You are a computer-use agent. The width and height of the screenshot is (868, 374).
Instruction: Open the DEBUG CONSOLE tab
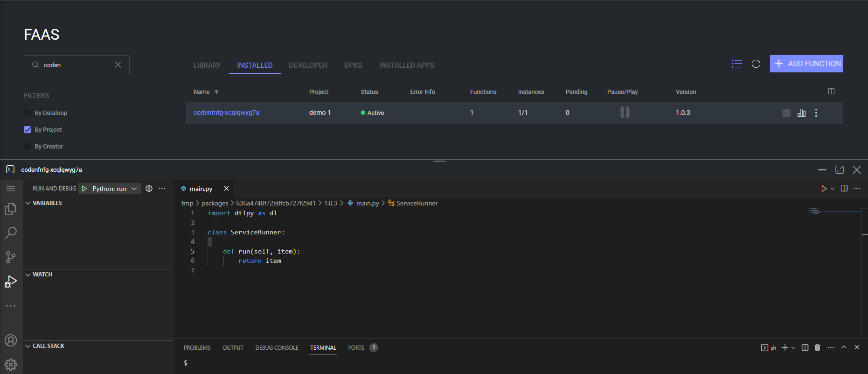tap(277, 348)
